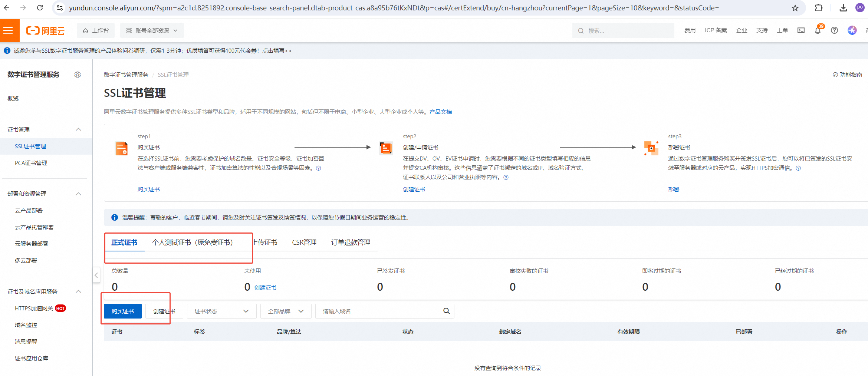Viewport: 868px width, 376px height.
Task: Click 创建证书 link next to 未使用 count
Action: (265, 288)
